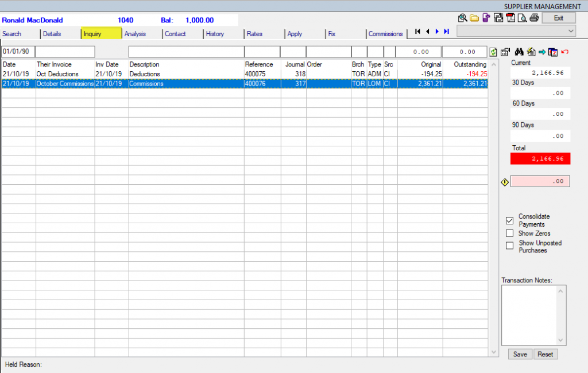Image resolution: width=588 pixels, height=373 pixels.
Task: Open the Fix tab
Action: click(332, 34)
